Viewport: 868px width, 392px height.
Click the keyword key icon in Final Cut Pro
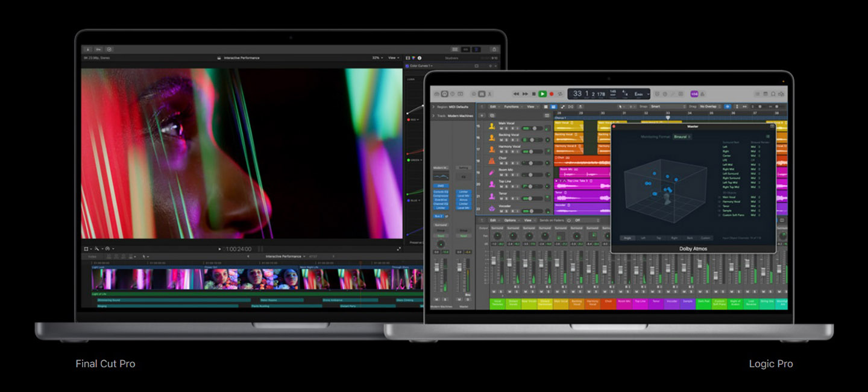click(98, 49)
